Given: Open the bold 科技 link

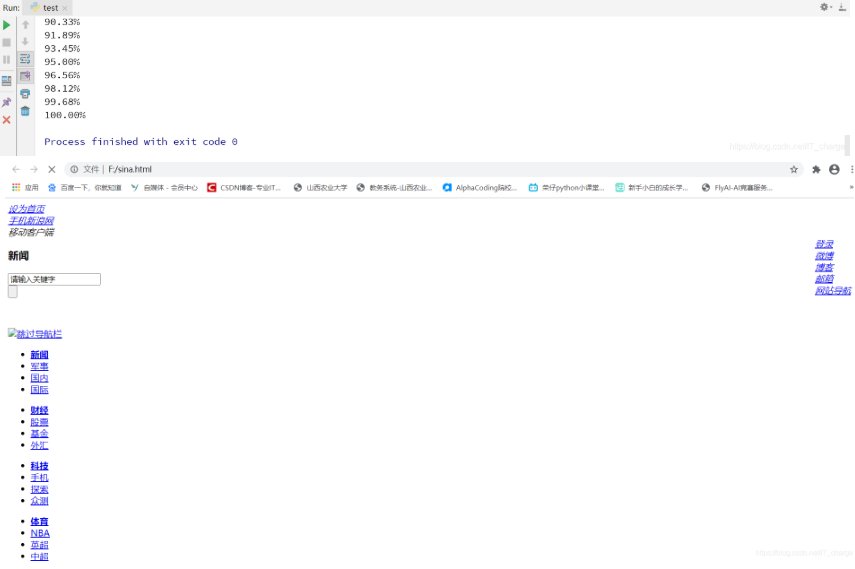Looking at the screenshot, I should pos(39,466).
